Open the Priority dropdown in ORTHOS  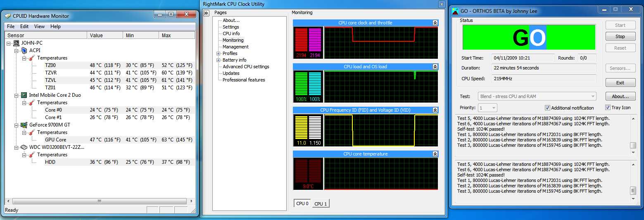pos(487,108)
